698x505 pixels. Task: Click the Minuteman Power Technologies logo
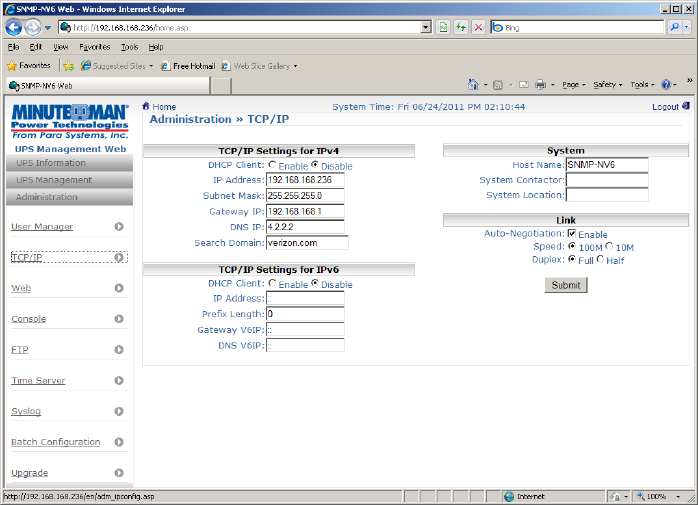tap(70, 121)
